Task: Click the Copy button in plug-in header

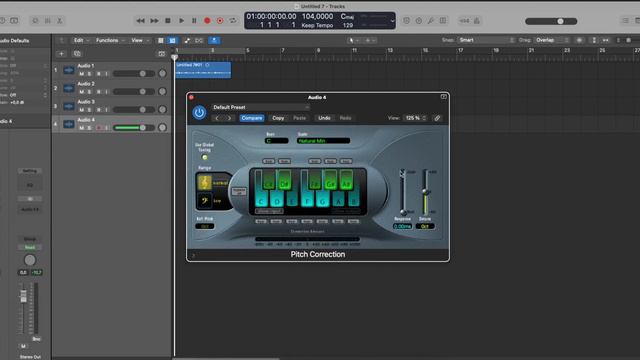Action: 278,118
